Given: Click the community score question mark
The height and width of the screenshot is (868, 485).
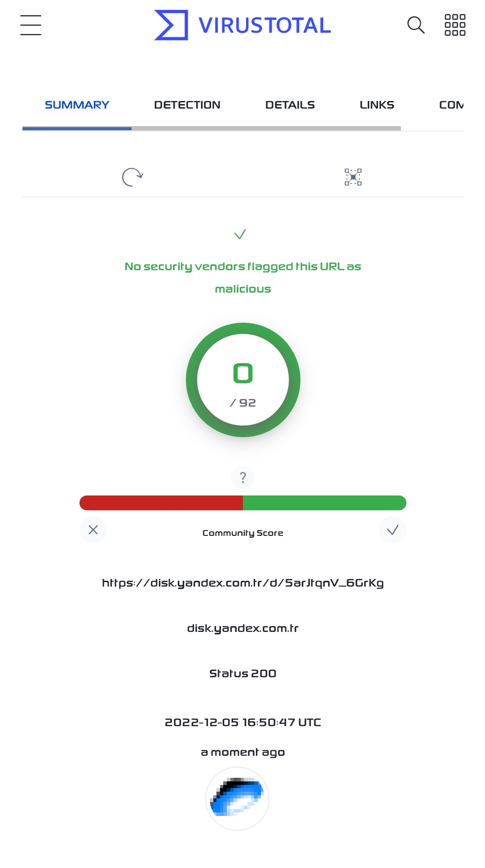Looking at the screenshot, I should [243, 478].
